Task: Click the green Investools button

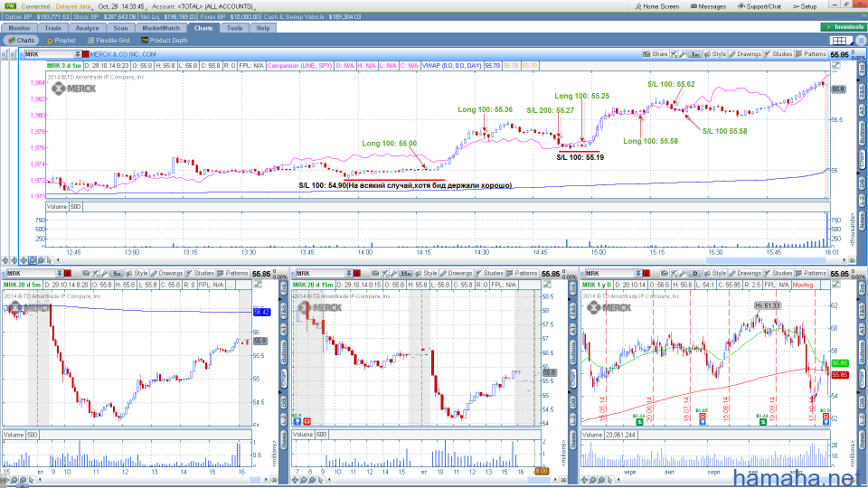Action: pos(843,27)
